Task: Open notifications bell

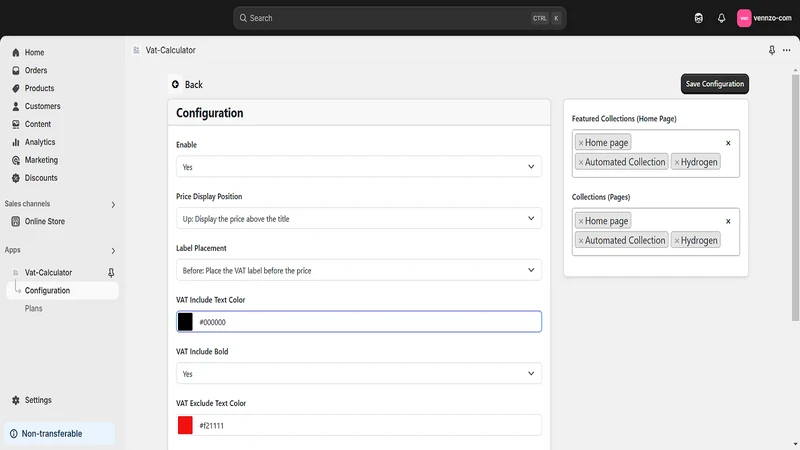Action: pos(721,18)
